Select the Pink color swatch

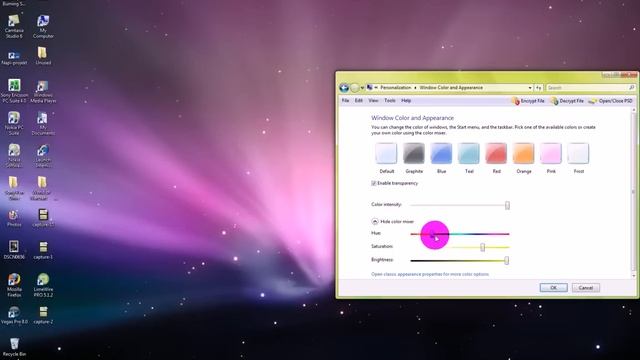point(551,153)
